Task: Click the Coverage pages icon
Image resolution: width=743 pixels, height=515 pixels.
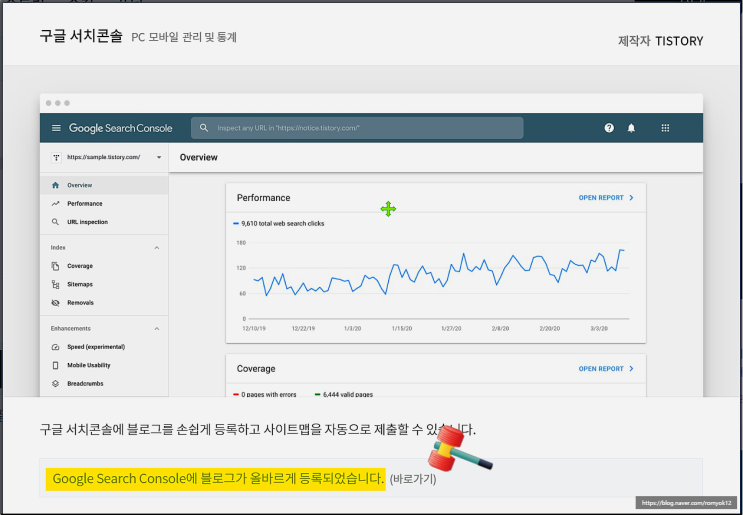Action: [x=55, y=266]
